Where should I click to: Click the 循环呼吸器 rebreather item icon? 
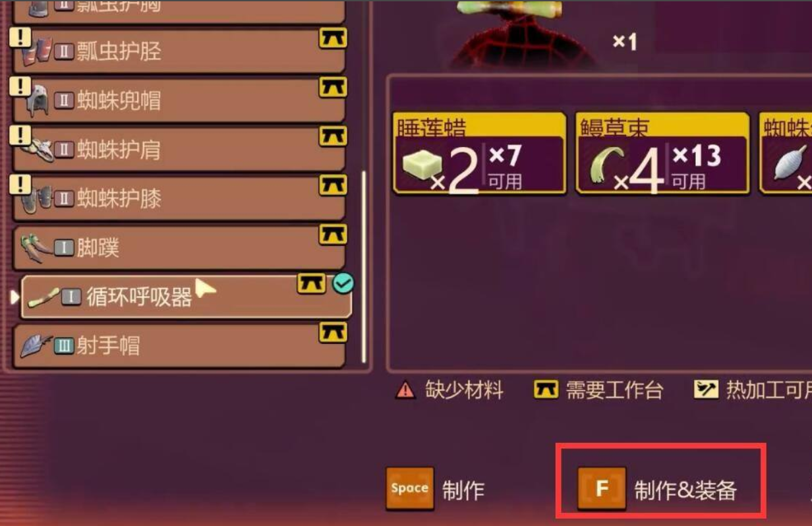coord(43,298)
